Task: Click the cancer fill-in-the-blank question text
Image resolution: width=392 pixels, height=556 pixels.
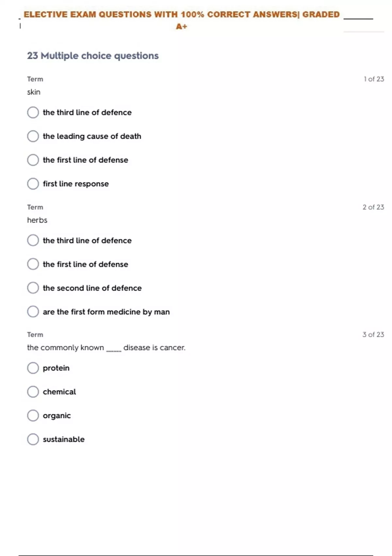Action: coord(106,348)
